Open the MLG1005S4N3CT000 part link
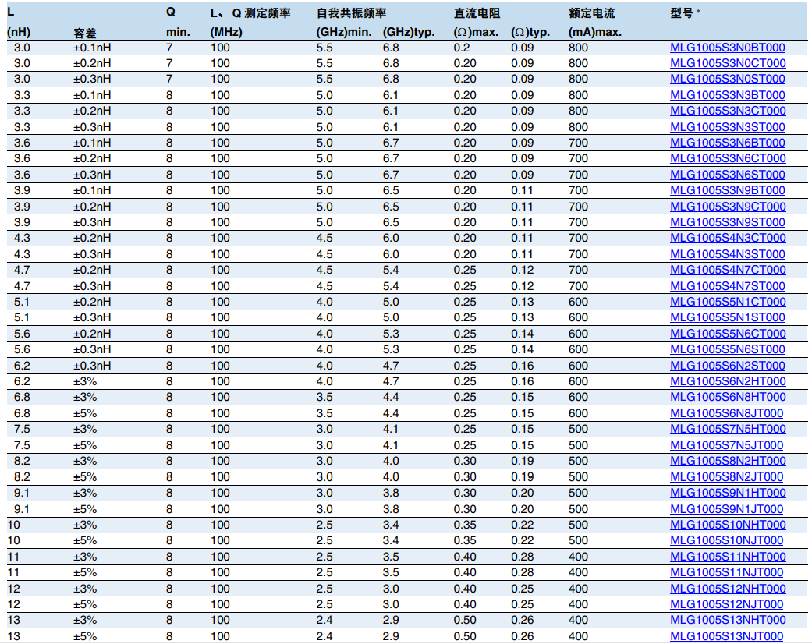Screen dimensions: 812x644 728,238
